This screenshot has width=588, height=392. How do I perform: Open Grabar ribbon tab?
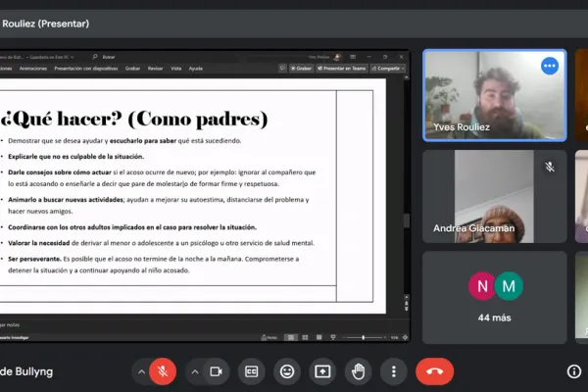coord(132,69)
